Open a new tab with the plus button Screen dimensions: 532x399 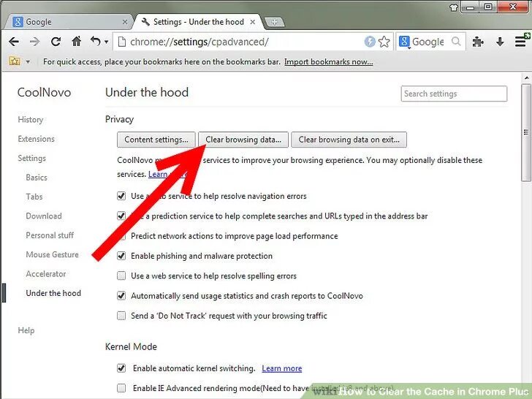274,22
